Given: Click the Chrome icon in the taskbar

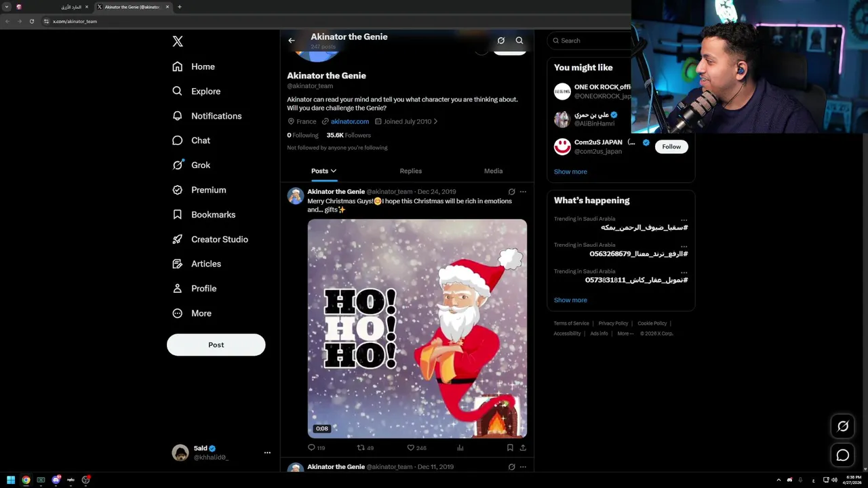Looking at the screenshot, I should (26, 480).
